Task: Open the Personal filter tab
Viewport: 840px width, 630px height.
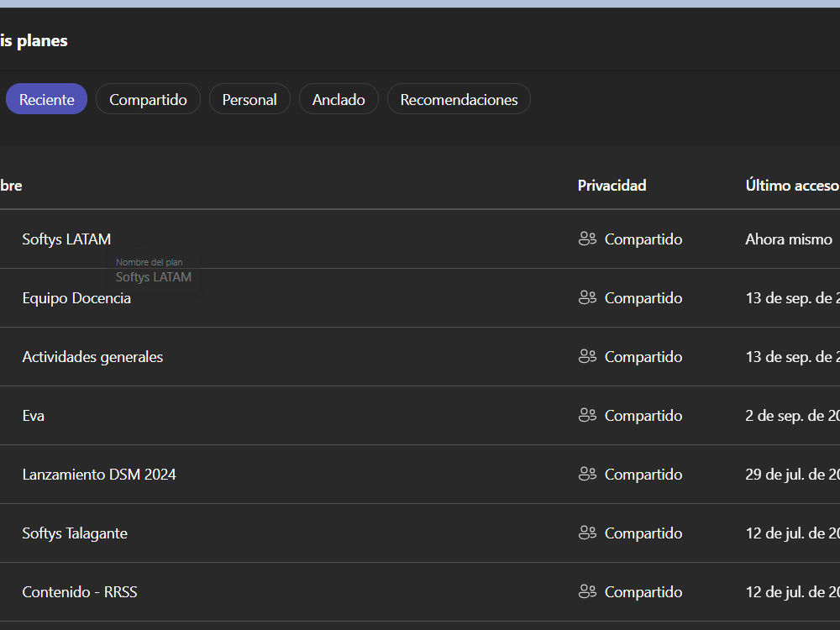Action: tap(249, 99)
